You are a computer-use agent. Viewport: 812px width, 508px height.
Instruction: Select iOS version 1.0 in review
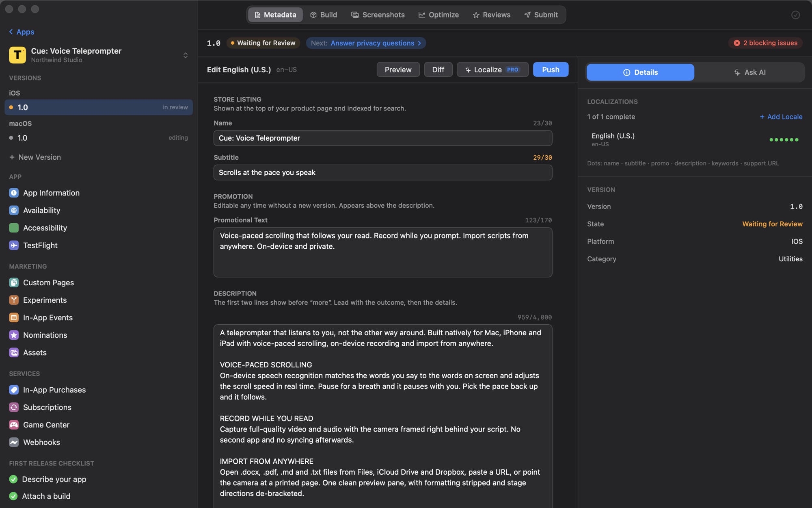point(99,107)
